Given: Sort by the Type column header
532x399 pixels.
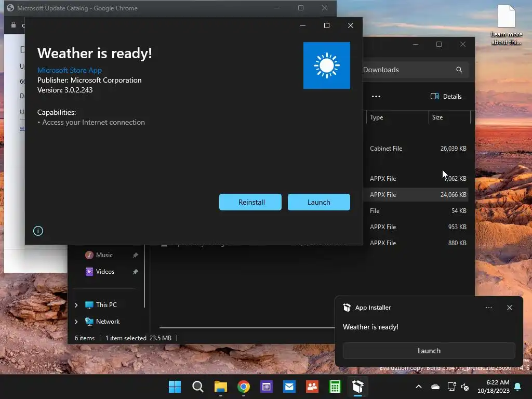Looking at the screenshot, I should [x=397, y=117].
